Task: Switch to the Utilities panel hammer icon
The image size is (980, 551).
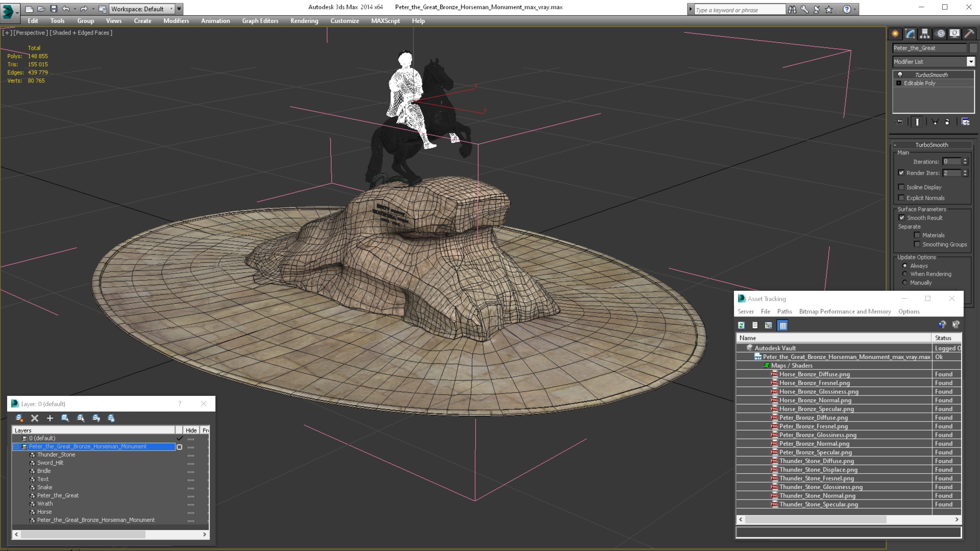Action: click(x=969, y=34)
